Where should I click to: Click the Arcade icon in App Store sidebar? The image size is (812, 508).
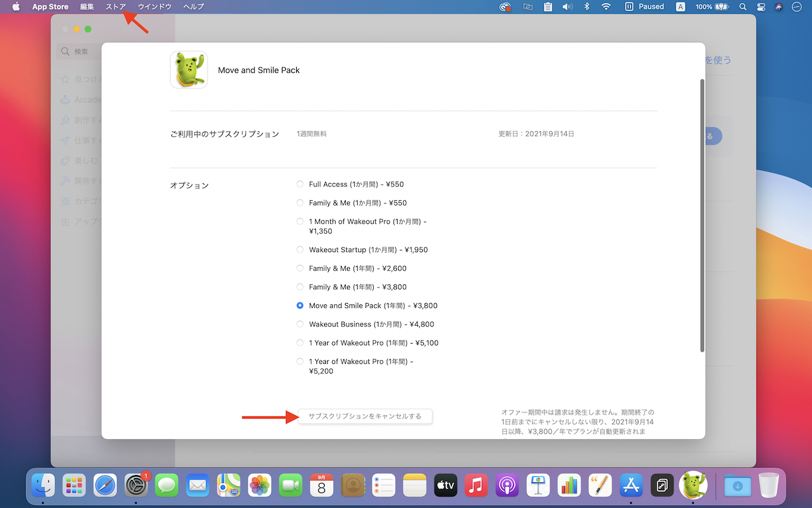pos(65,100)
